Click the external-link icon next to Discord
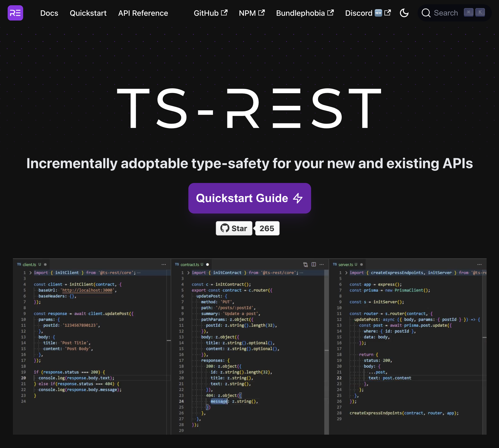 [x=388, y=13]
